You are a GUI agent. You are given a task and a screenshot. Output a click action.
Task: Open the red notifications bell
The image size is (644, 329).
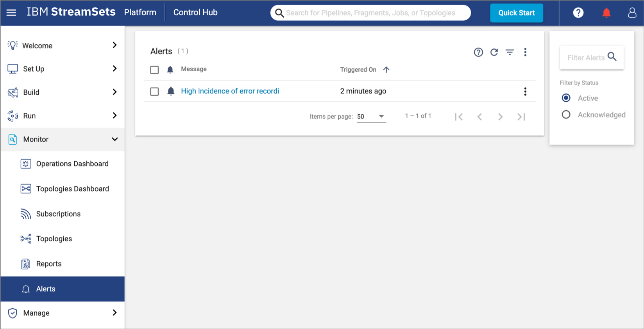coord(606,13)
